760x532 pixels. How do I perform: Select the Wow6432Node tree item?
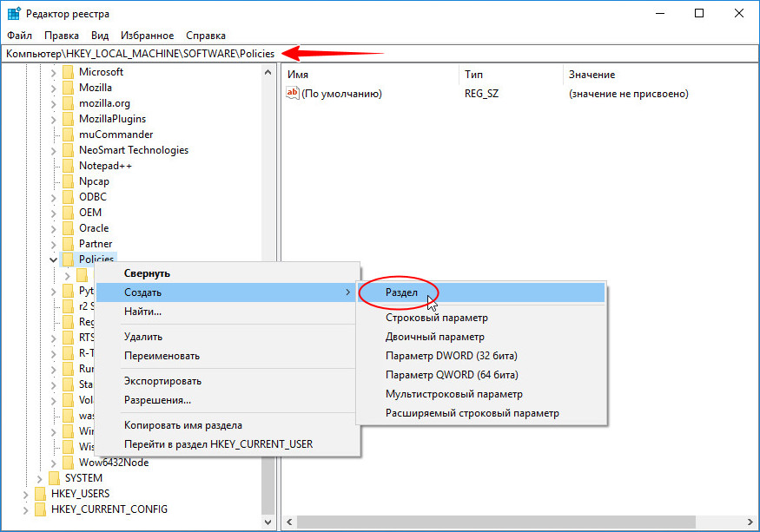(x=114, y=463)
